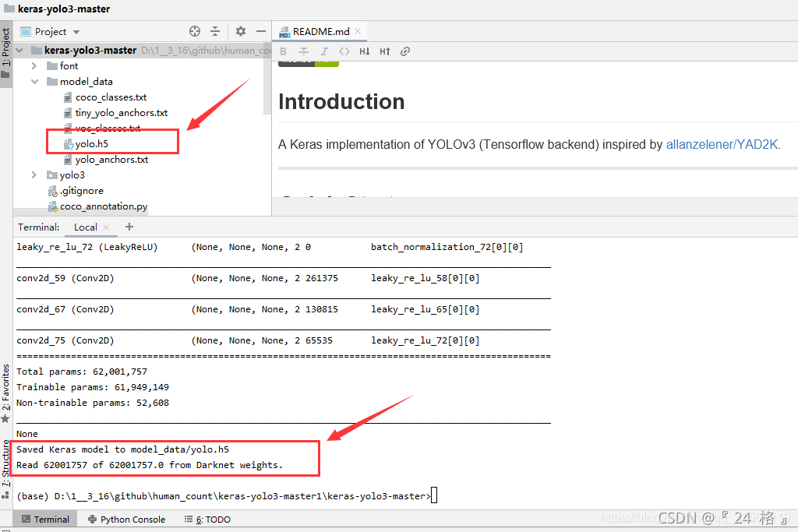Open the 1: Project side tab

point(5,54)
